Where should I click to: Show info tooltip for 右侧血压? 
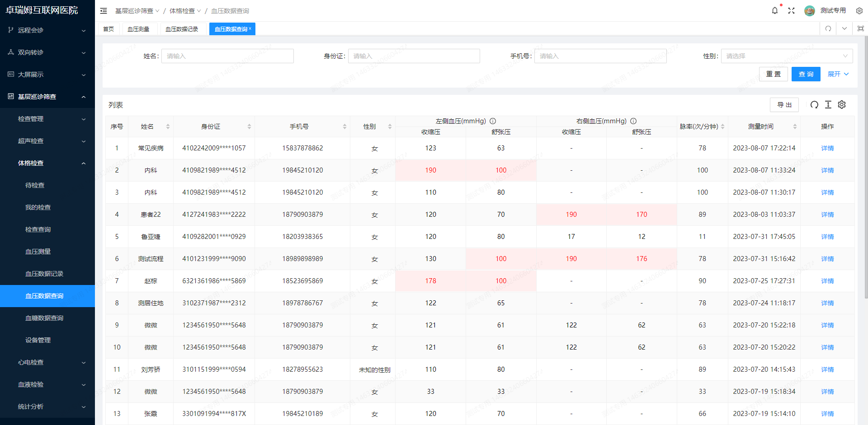(633, 121)
